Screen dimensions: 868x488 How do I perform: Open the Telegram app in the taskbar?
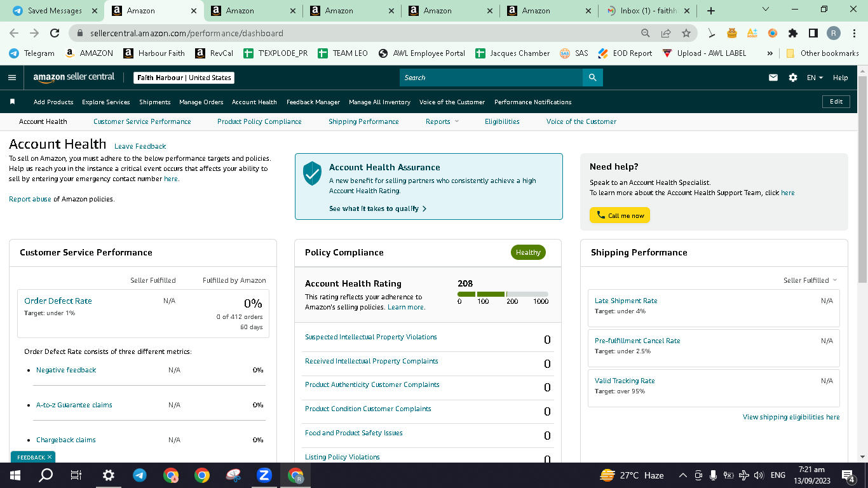[x=139, y=475]
